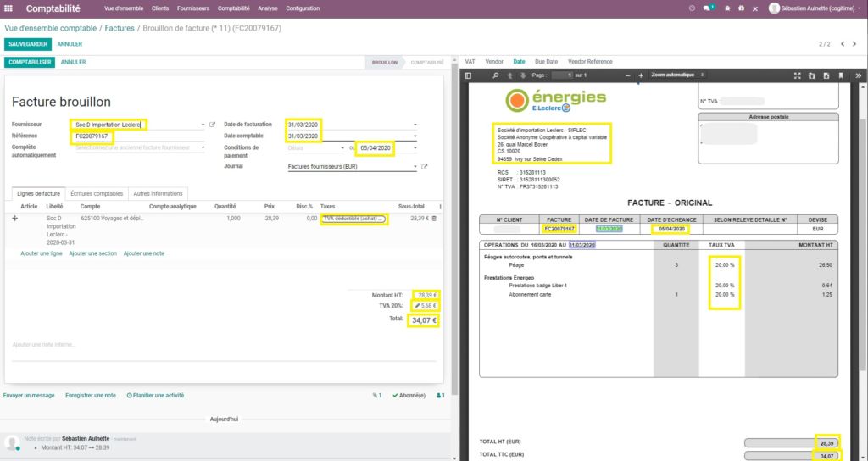Expand Fournisseur dropdown arrow
Viewport: 868px width, 461px height.
(x=203, y=125)
